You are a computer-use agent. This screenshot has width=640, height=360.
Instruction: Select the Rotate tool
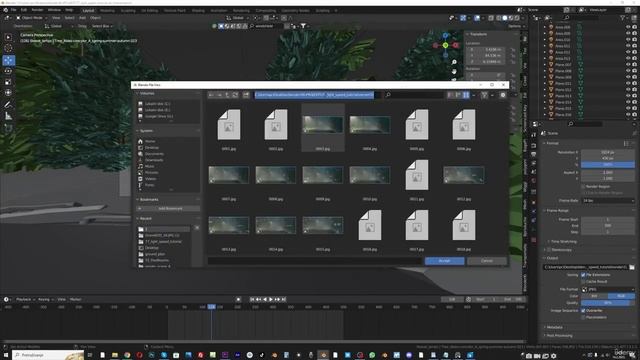8,71
